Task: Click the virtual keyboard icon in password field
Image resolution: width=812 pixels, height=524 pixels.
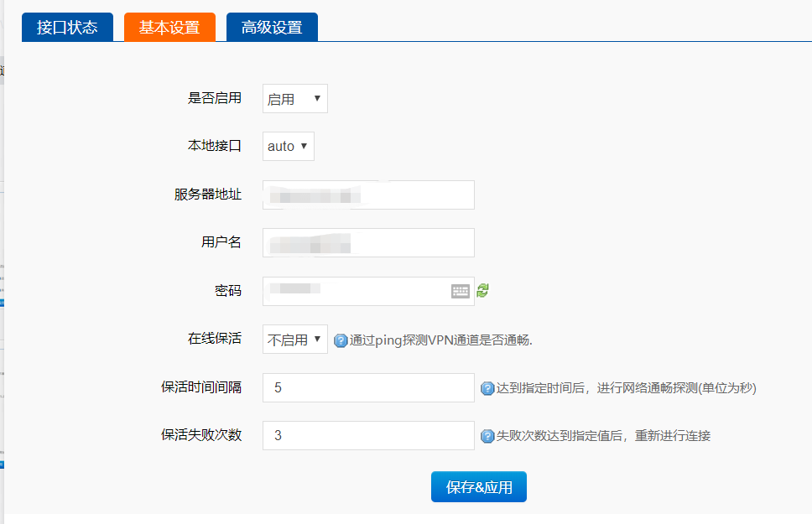Action: click(x=461, y=291)
